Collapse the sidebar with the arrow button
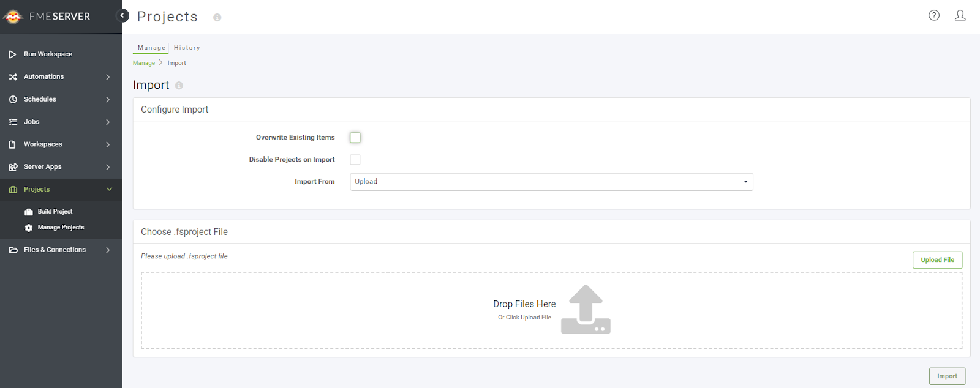This screenshot has height=388, width=980. click(x=123, y=15)
